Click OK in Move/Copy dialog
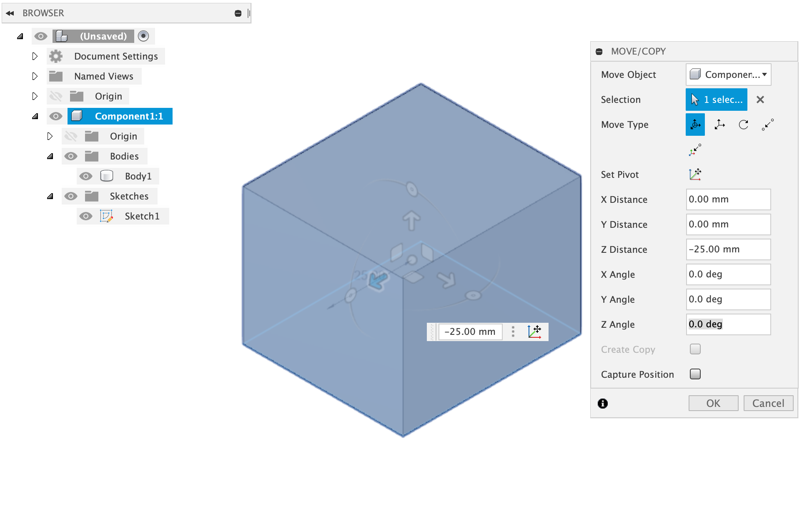812x526 pixels. coord(713,403)
